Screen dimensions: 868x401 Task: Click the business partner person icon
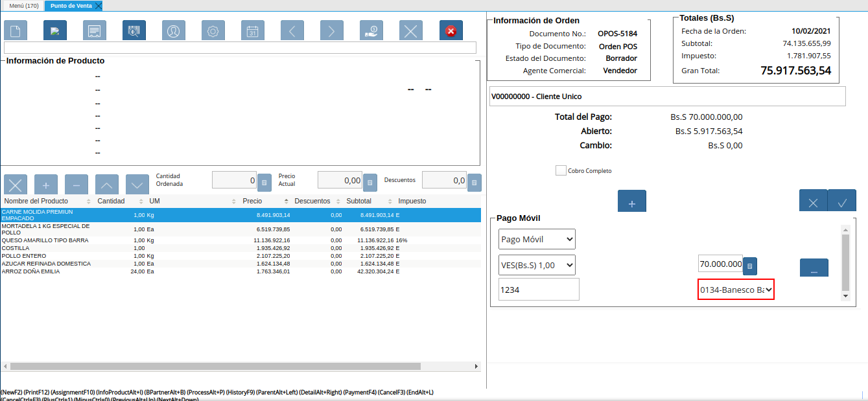click(174, 30)
